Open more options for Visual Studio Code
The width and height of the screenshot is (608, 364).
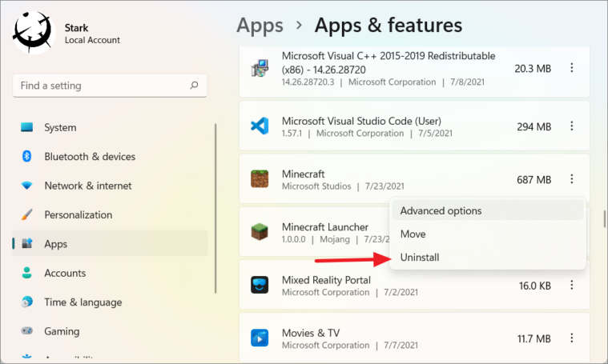[571, 126]
